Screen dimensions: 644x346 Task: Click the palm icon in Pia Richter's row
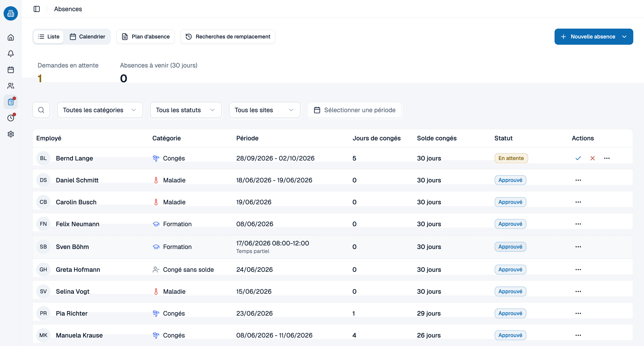pyautogui.click(x=156, y=313)
